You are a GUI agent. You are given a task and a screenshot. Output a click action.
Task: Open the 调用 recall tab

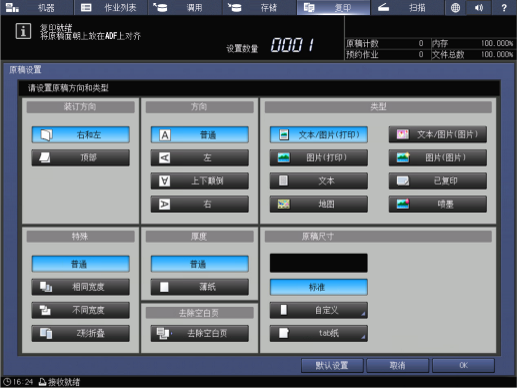pos(185,7)
